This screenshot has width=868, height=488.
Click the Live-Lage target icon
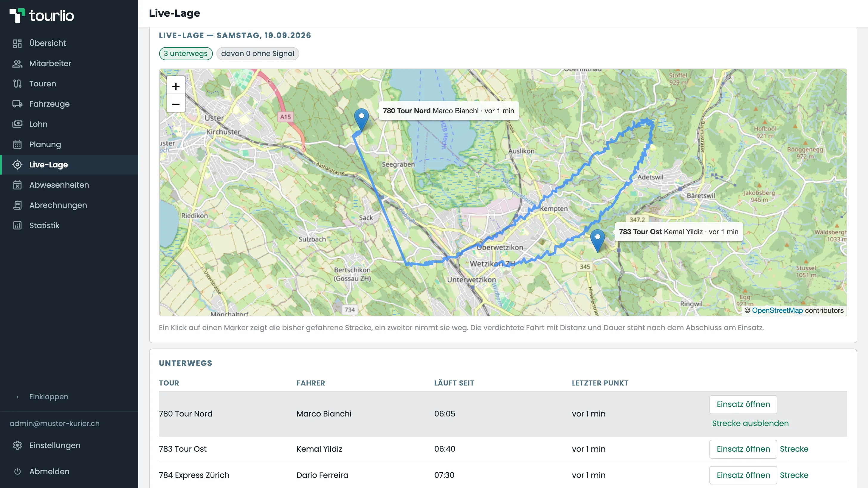(17, 165)
